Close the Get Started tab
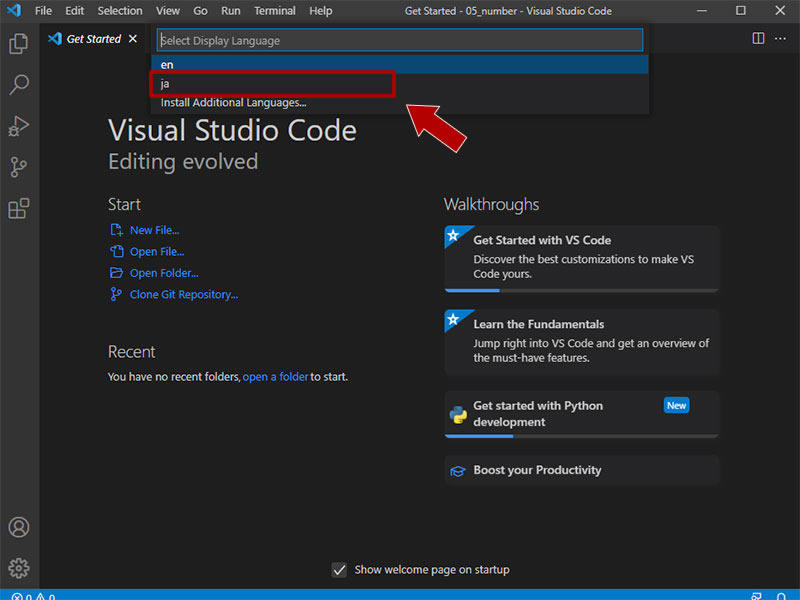Screen dimensions: 800x600 [133, 39]
